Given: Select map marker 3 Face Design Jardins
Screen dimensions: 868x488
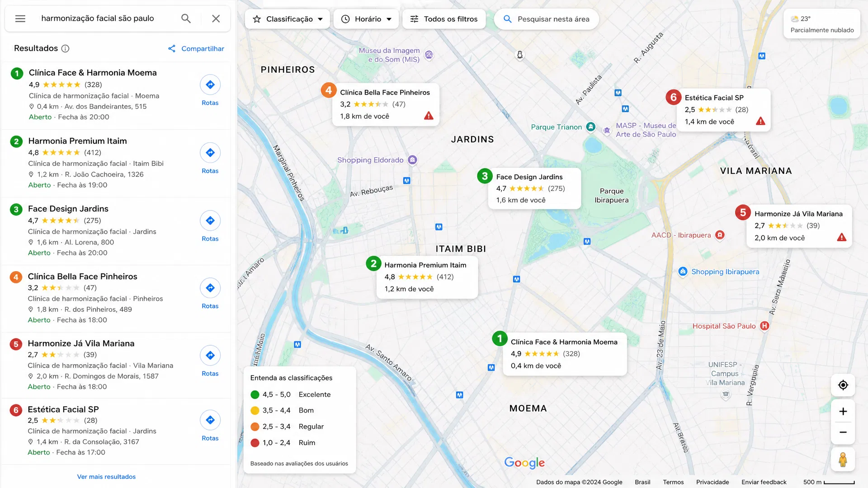Looking at the screenshot, I should click(485, 176).
